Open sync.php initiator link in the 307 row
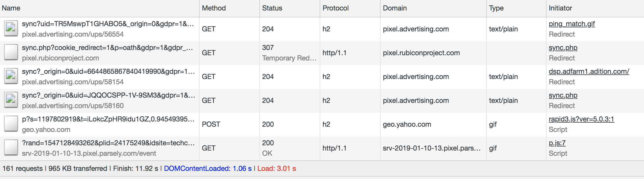 (x=563, y=48)
